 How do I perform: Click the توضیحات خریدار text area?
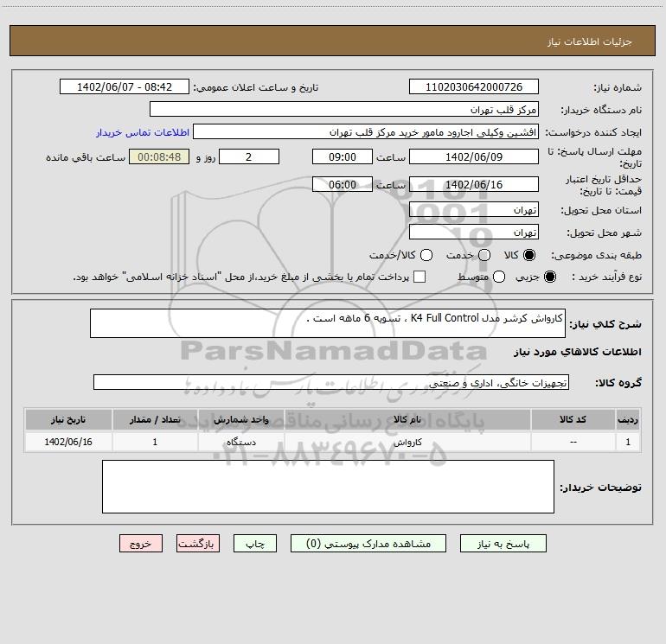pos(329,487)
